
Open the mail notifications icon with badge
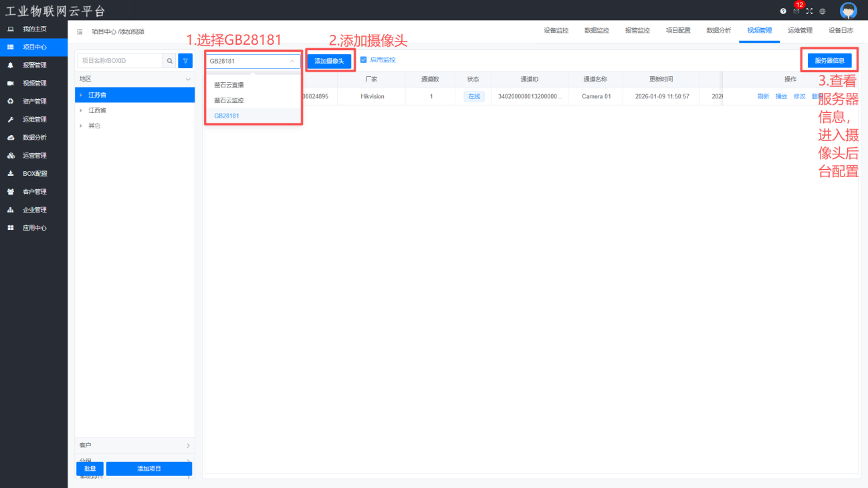click(796, 11)
